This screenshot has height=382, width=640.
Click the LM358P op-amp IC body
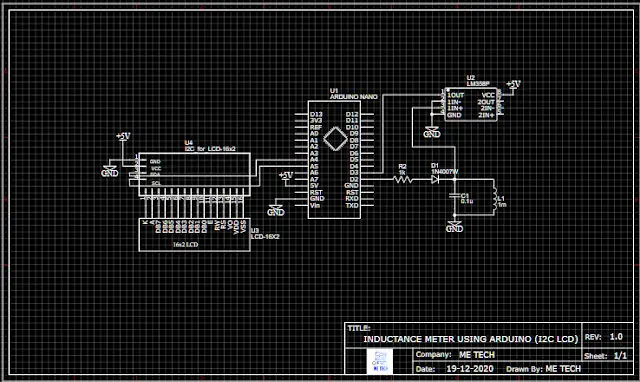471,104
